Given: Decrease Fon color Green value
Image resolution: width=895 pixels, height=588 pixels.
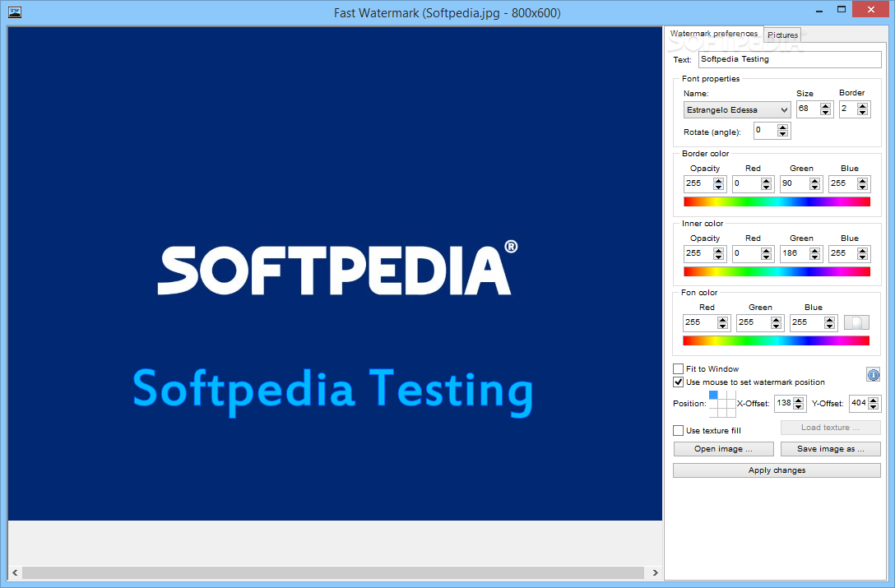Looking at the screenshot, I should [x=776, y=326].
